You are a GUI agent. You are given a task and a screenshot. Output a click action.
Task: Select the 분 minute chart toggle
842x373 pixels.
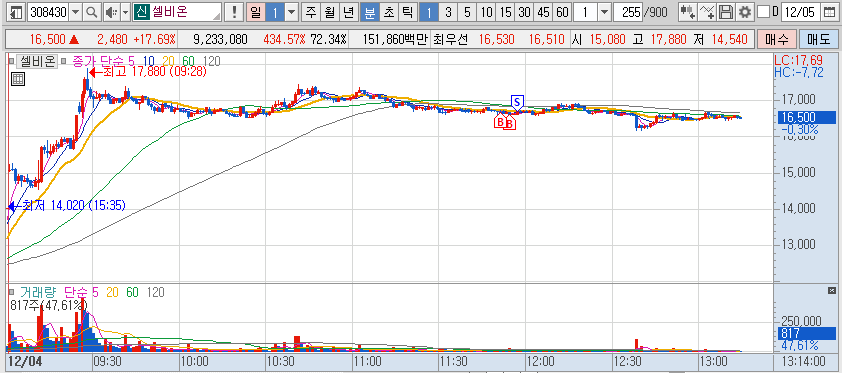(x=369, y=12)
